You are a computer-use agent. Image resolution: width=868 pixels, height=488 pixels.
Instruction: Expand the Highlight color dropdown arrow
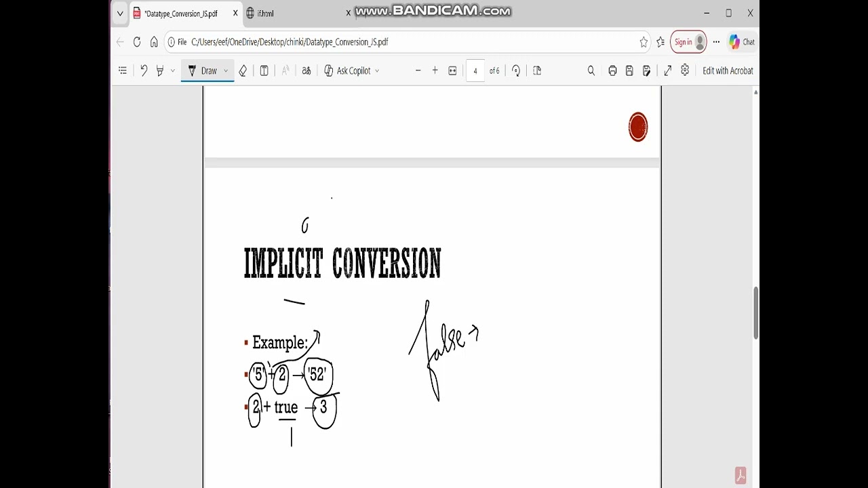(173, 70)
